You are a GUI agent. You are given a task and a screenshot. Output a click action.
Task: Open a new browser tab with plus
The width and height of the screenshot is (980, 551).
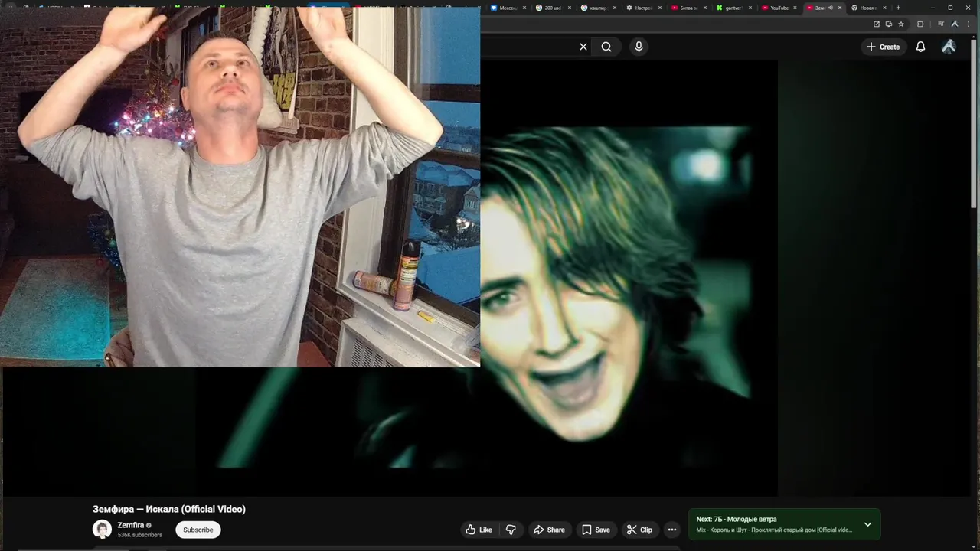tap(898, 8)
